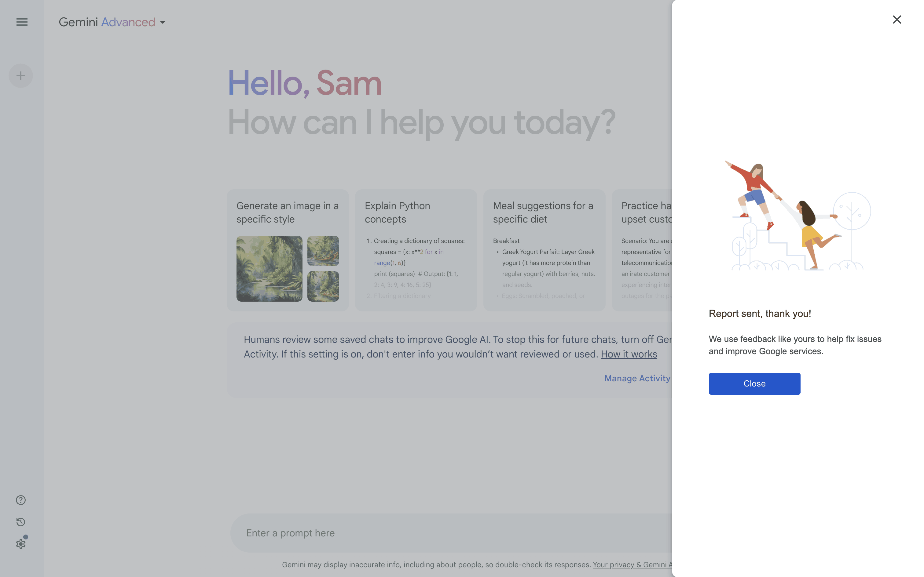Click the small boat painting thumbnail

(323, 251)
